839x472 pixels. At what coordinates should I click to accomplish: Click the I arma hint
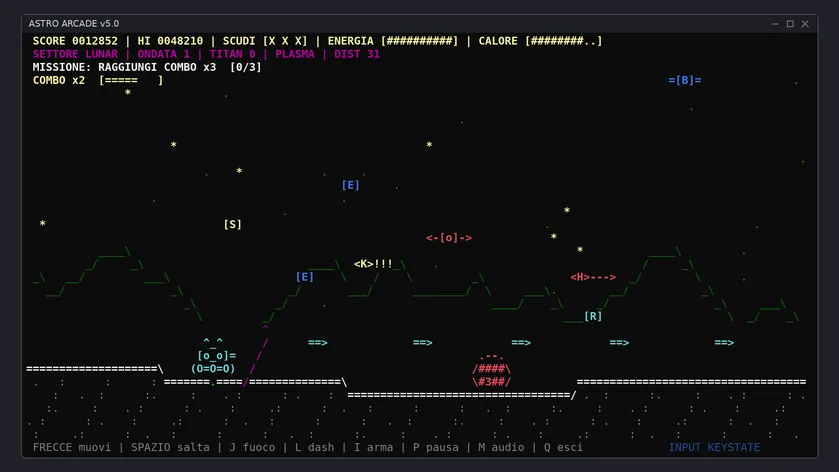(x=373, y=447)
